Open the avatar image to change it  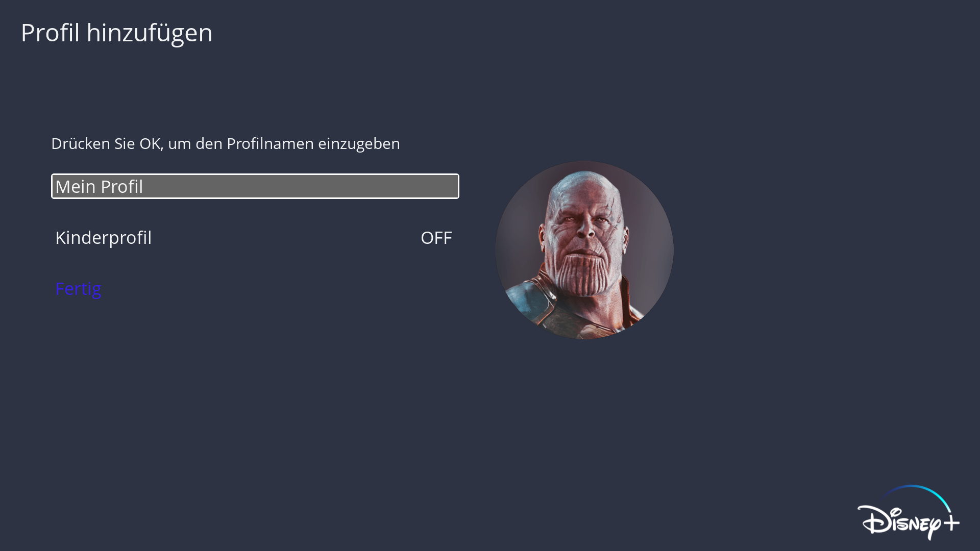point(584,250)
